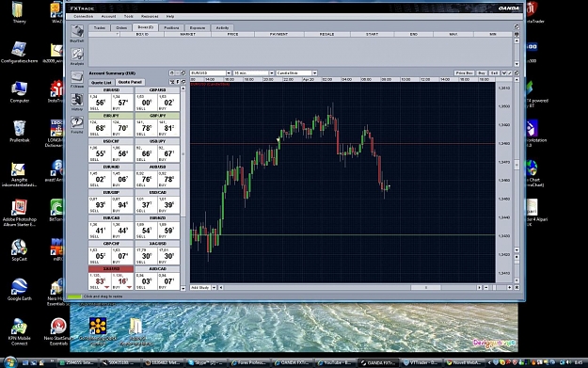Open the Help menu
Viewport: 588px width, 368px height.
coord(170,17)
